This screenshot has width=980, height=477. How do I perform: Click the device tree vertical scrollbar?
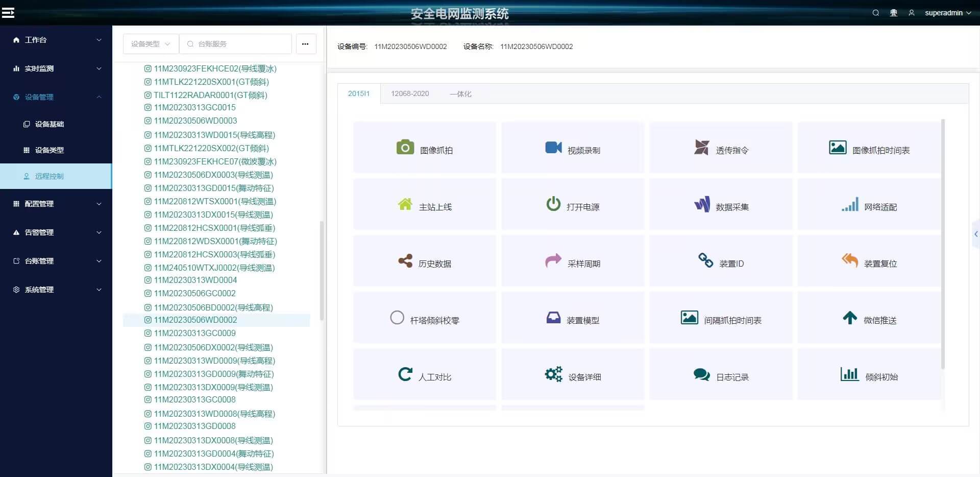coord(322,271)
